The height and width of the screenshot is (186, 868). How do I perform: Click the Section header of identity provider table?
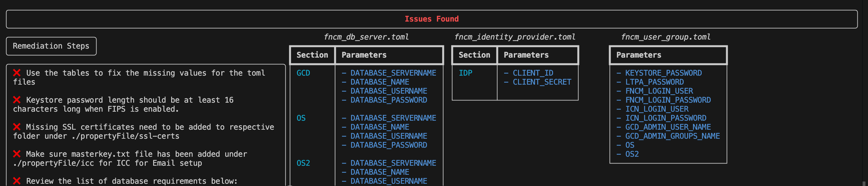point(474,55)
